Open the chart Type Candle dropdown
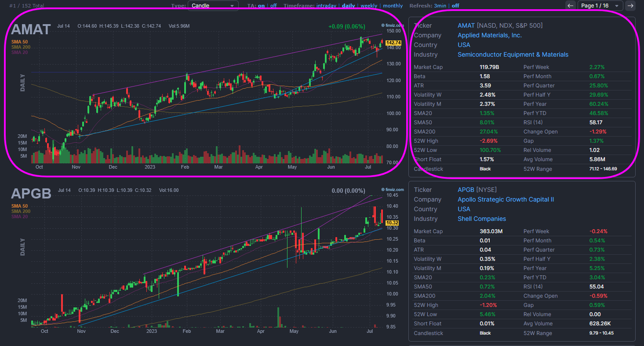644x346 pixels. 213,6
